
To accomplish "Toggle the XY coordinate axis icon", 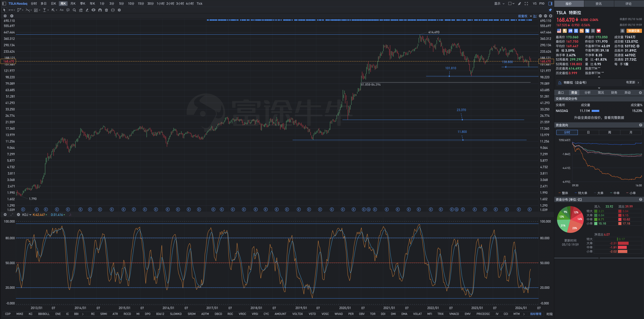I will click(x=535, y=16).
